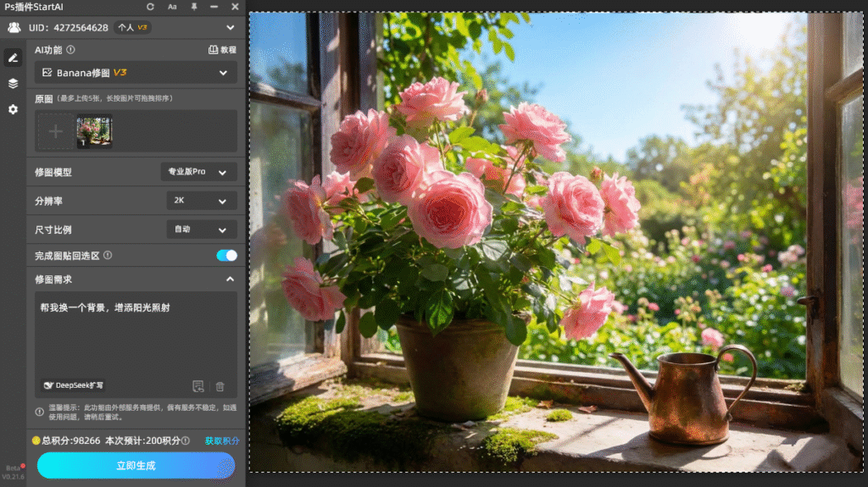Click the 获取积分 link
This screenshot has height=487, width=868.
(222, 440)
